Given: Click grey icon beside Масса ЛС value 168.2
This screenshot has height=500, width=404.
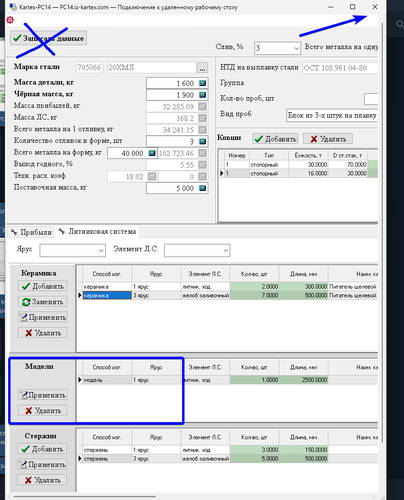Looking at the screenshot, I should 202,118.
